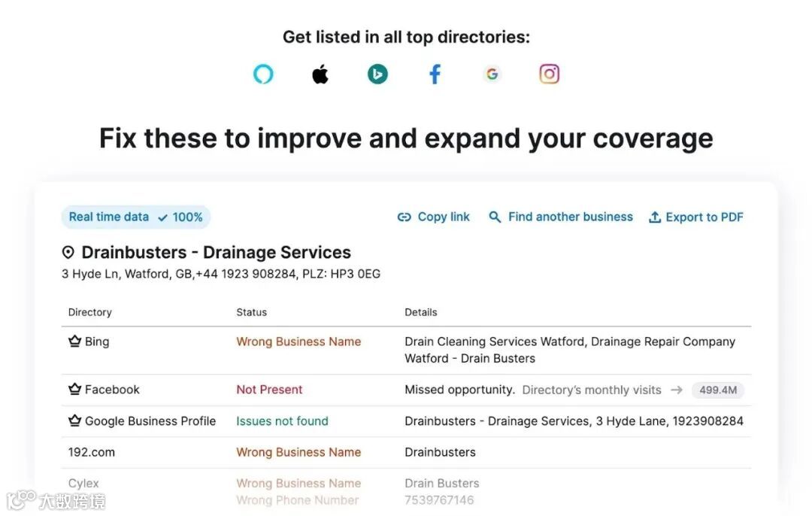Viewport: 812px width, 516px height.
Task: Click Issues not found status text
Action: click(x=282, y=421)
